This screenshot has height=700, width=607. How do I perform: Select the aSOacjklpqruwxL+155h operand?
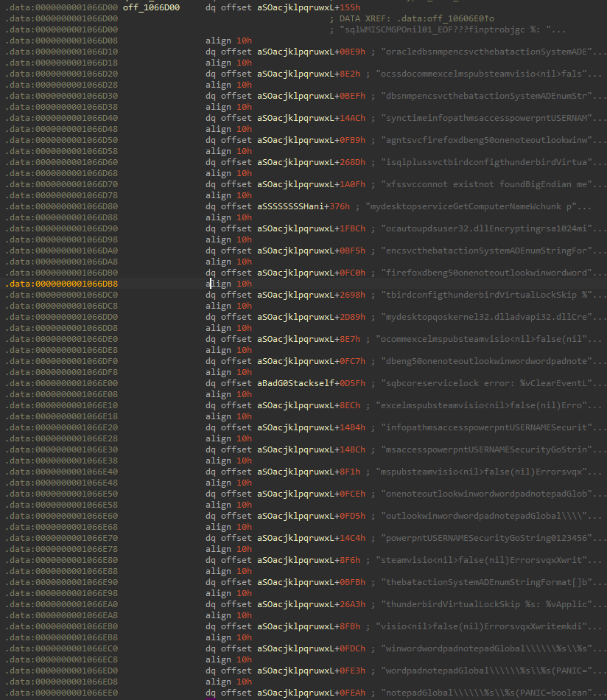pos(309,7)
